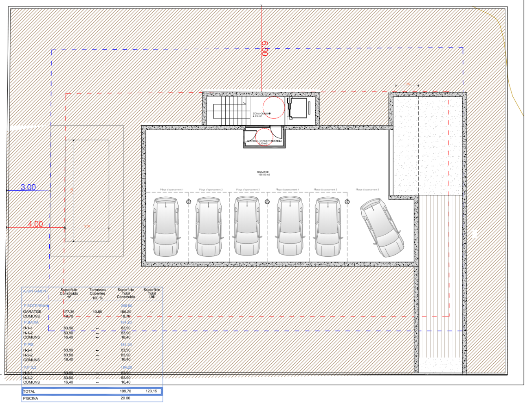This screenshot has width=532, height=404.
Task: Pick the car in parking space 4
Action: click(x=290, y=227)
